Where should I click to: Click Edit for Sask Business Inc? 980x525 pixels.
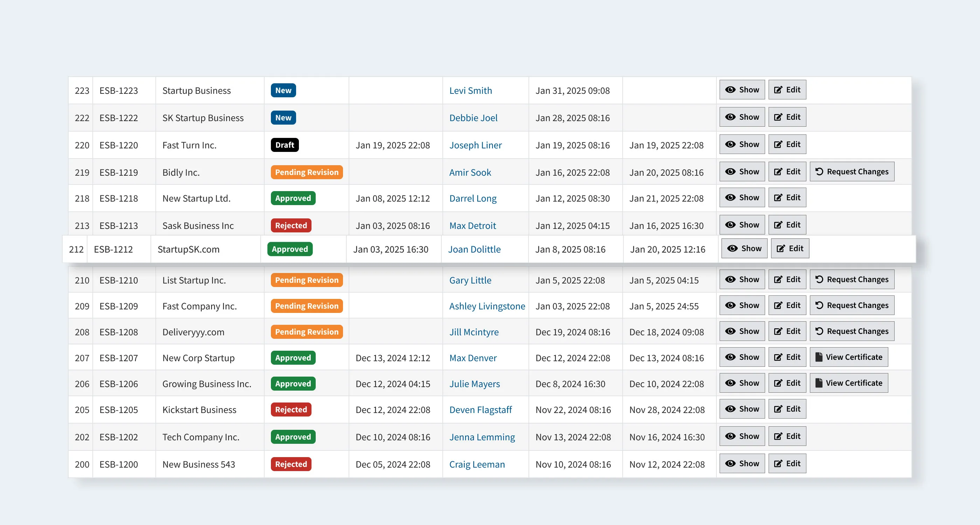point(787,224)
